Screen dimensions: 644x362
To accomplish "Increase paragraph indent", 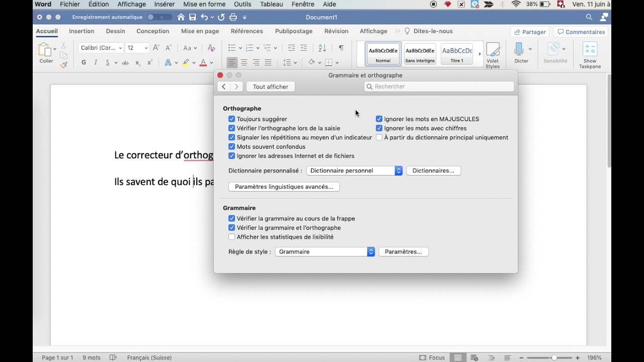I will pos(303,48).
